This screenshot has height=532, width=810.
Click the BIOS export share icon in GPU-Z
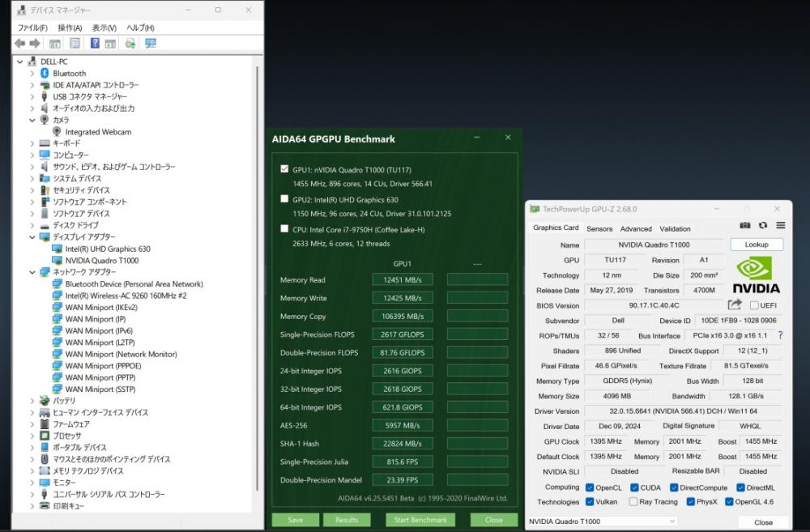(735, 304)
